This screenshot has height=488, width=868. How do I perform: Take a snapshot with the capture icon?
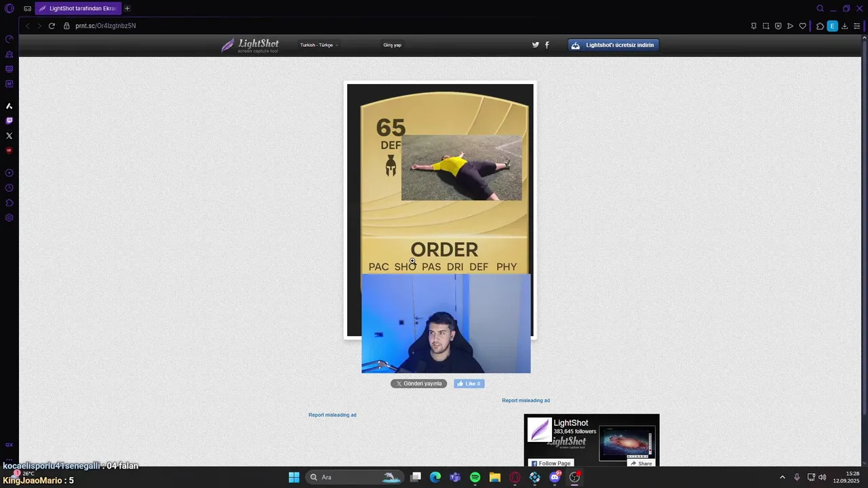(766, 26)
